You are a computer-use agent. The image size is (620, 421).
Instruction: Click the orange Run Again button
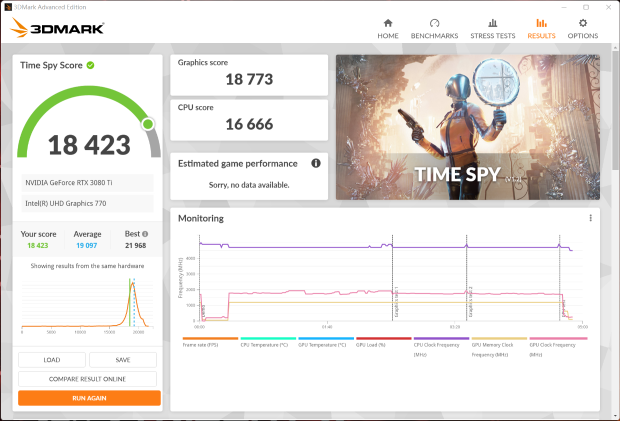coord(89,398)
